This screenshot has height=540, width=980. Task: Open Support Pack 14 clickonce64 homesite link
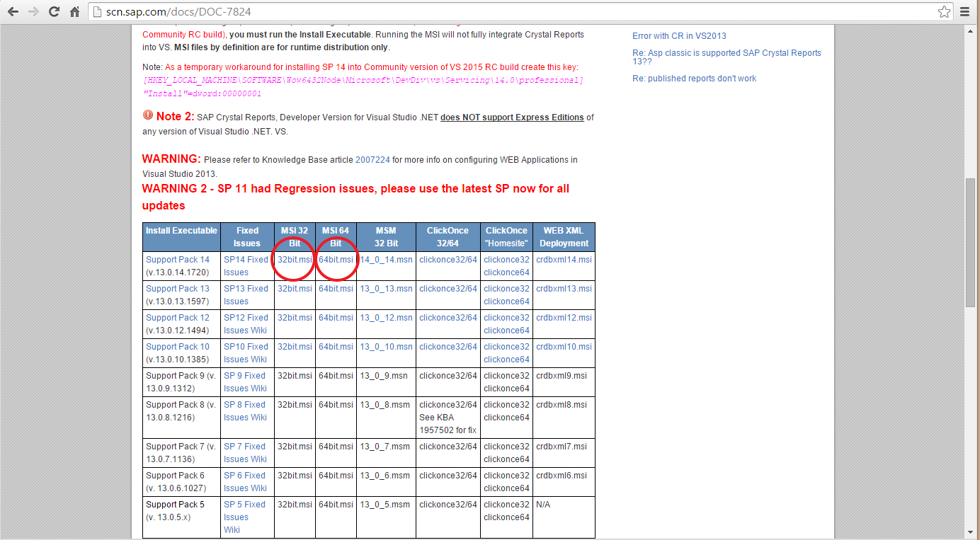[x=506, y=272]
